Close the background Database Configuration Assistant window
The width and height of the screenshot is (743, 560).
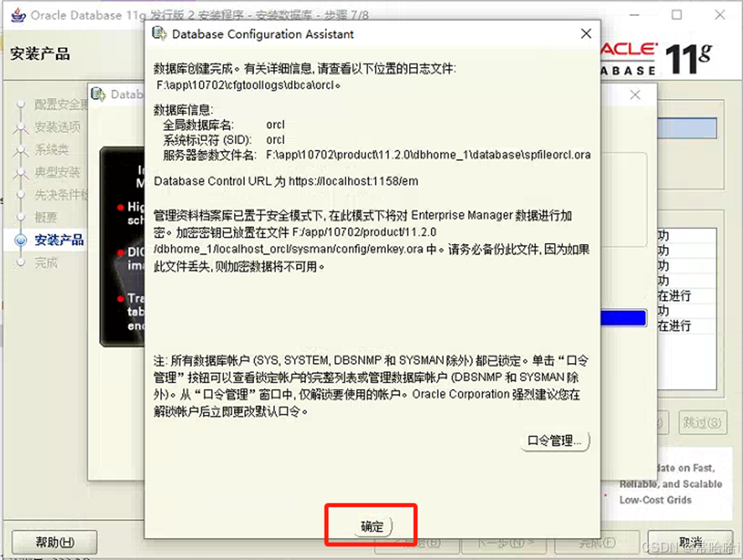635,95
